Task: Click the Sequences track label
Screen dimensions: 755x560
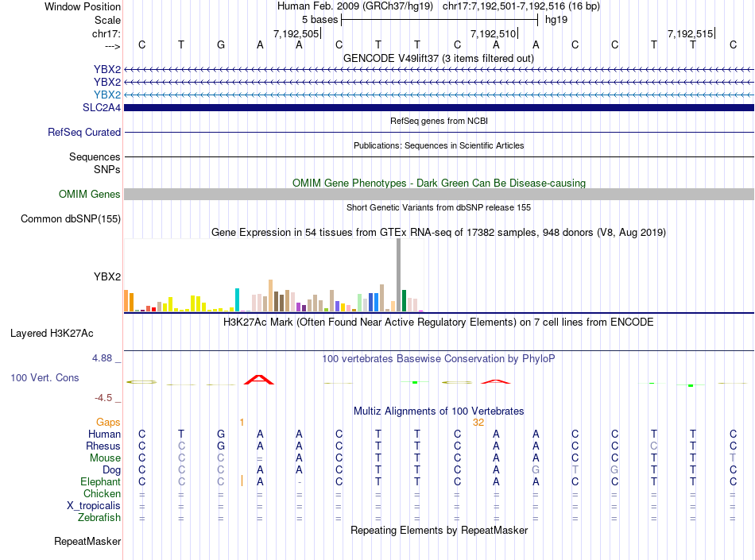Action: [x=95, y=156]
